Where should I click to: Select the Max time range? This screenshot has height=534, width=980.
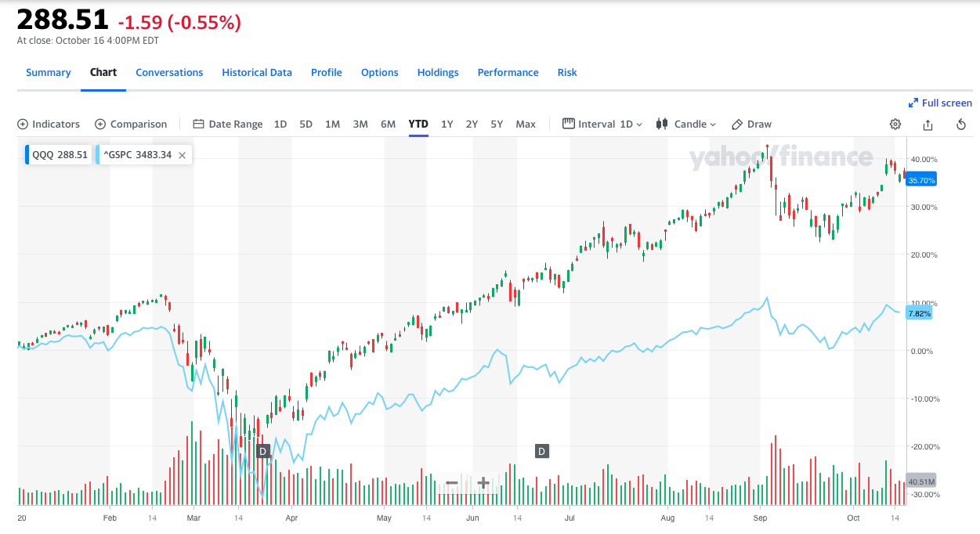pyautogui.click(x=526, y=124)
